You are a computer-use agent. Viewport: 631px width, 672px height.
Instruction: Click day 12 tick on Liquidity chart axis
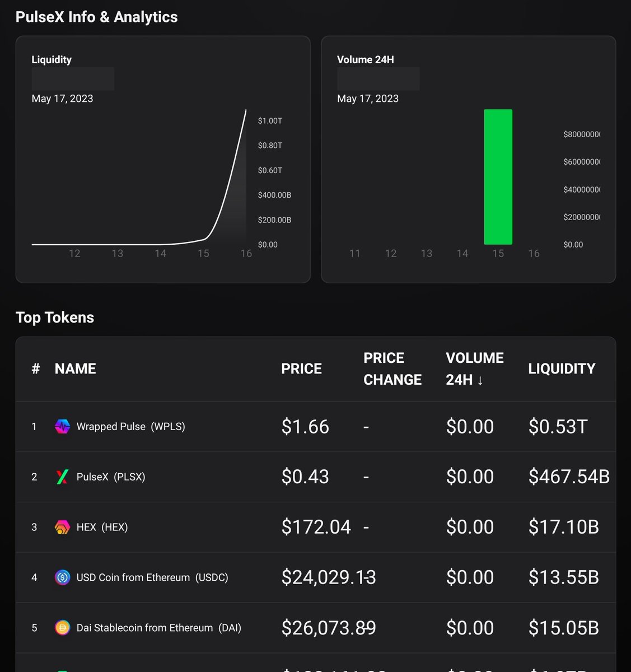[x=74, y=254]
